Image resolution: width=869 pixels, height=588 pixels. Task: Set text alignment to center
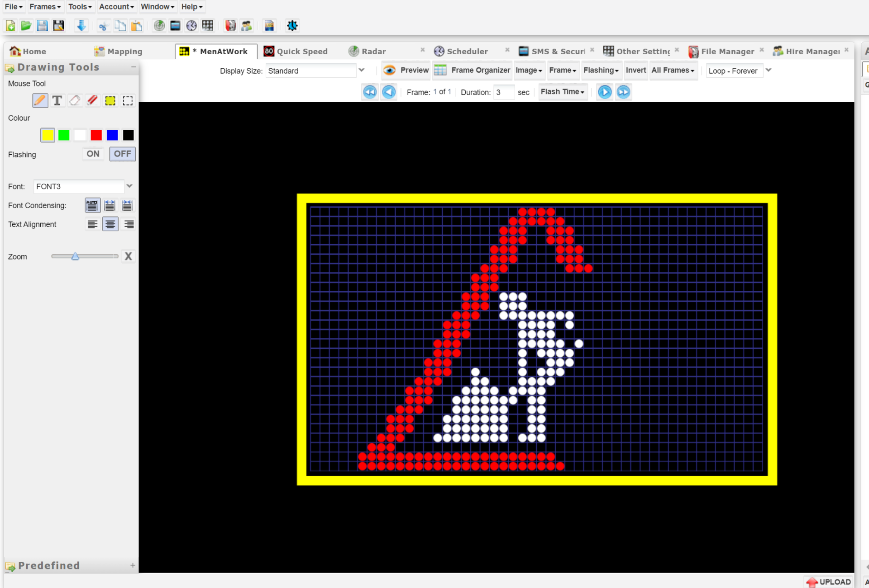110,224
